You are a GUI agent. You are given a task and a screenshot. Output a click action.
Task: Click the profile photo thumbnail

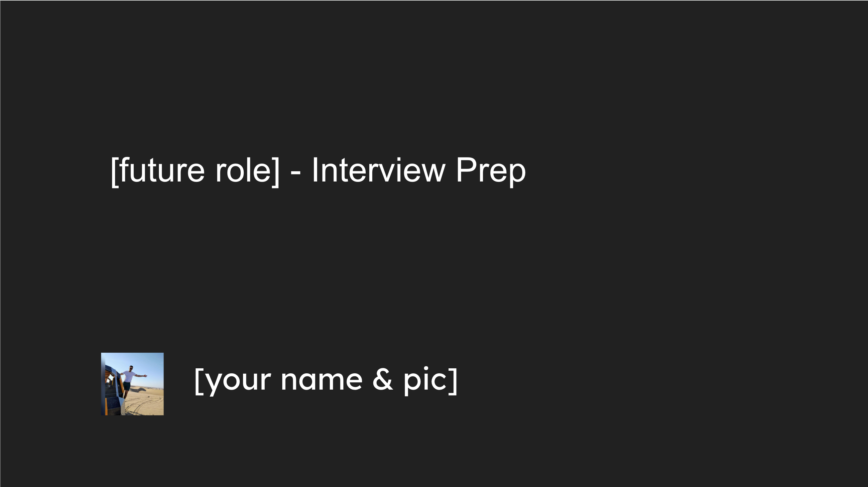coord(132,384)
